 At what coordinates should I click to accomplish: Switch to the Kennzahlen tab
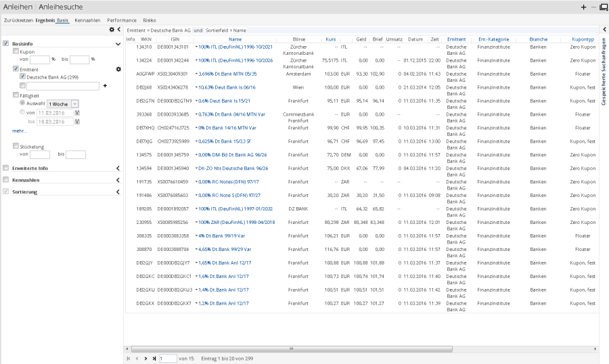(x=87, y=20)
